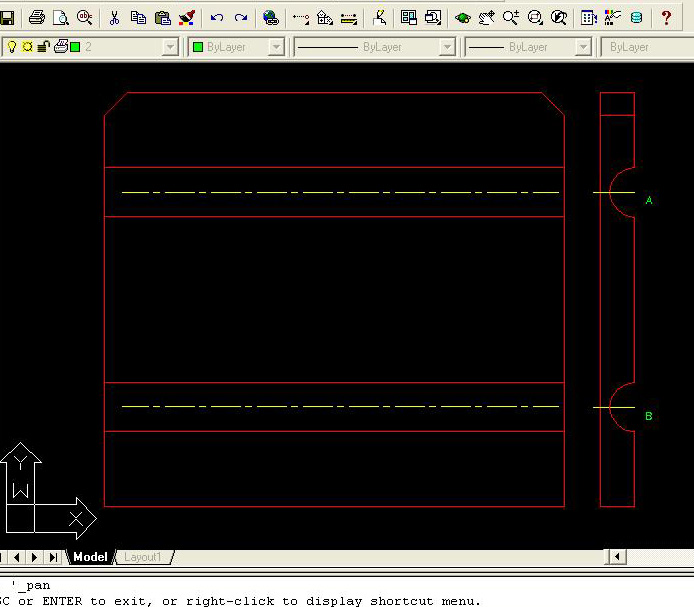Select the Distance measuring tool
The image size is (694, 607).
(x=349, y=18)
